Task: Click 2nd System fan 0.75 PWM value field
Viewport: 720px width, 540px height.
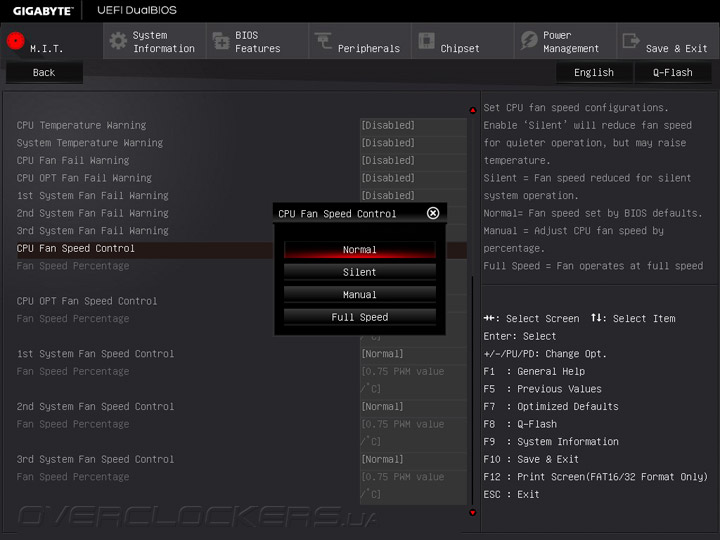Action: (x=413, y=433)
